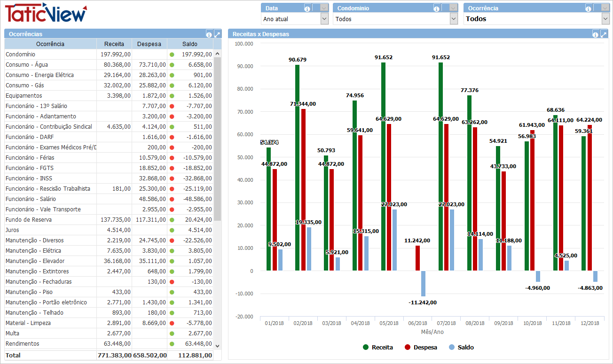Sort table by Receita column header
The width and height of the screenshot is (613, 364).
[x=114, y=44]
